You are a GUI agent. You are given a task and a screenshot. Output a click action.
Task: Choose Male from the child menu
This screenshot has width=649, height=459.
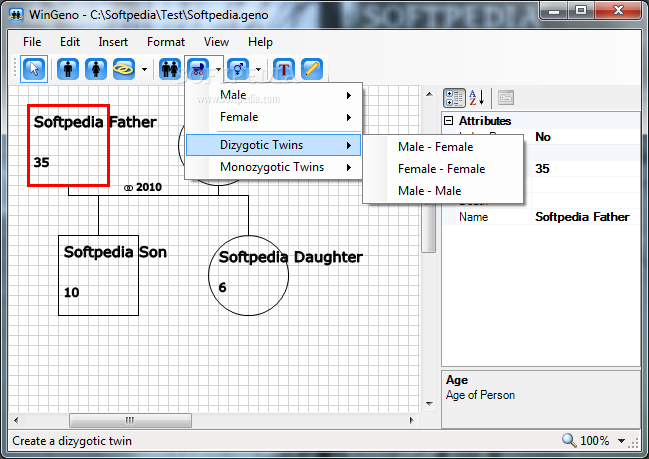273,95
